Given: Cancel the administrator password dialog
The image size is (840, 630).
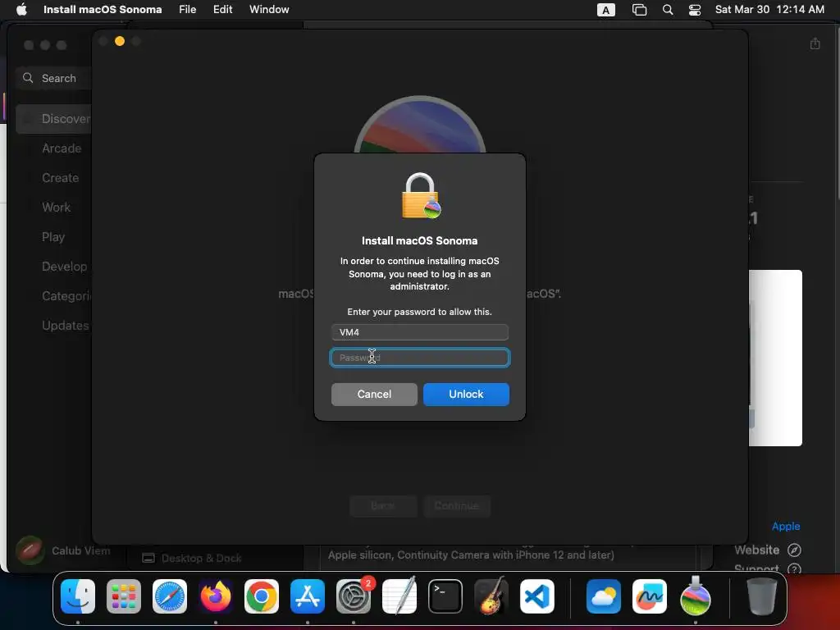Looking at the screenshot, I should tap(374, 395).
